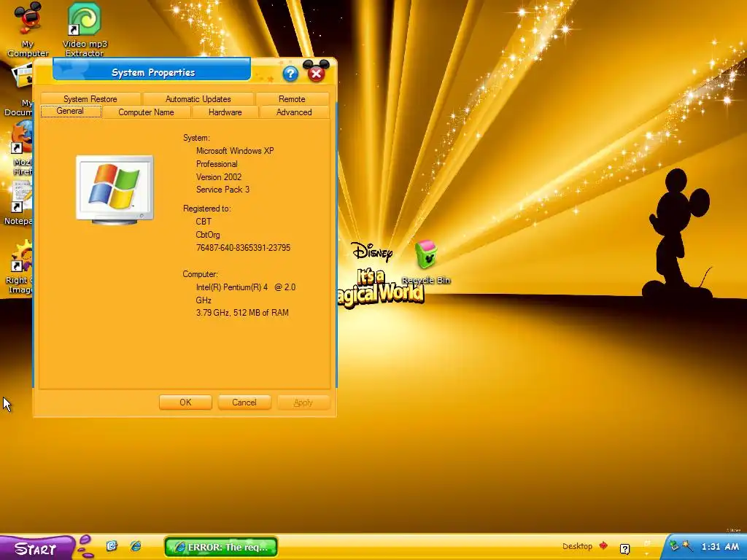Open the Start menu
The width and height of the screenshot is (747, 560).
[x=36, y=548]
